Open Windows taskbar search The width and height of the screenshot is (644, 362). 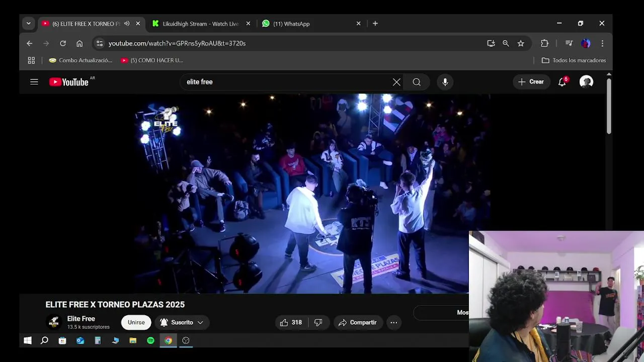(44, 340)
